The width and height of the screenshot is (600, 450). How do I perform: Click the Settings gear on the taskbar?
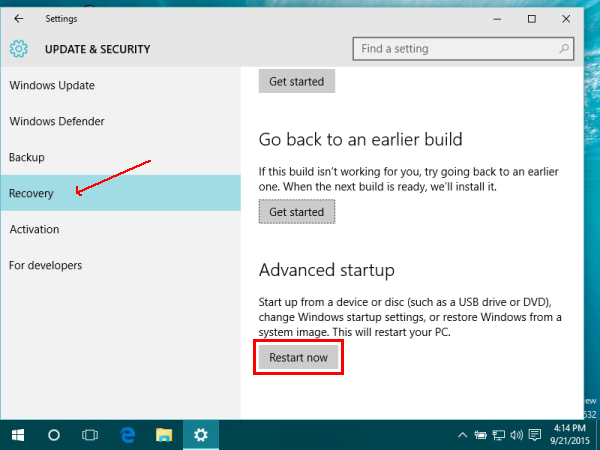[x=201, y=435]
